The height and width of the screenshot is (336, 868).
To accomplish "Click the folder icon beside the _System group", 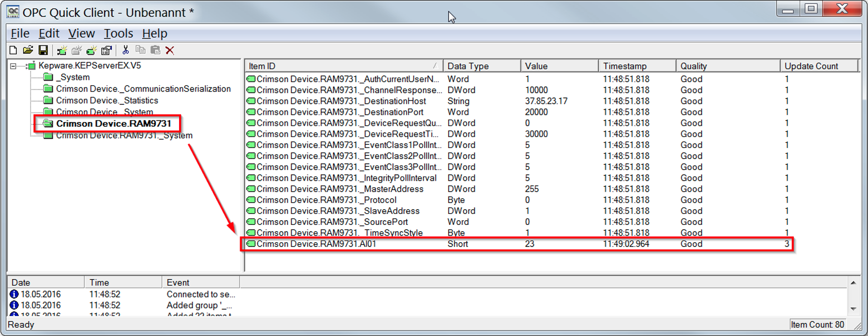I will (x=48, y=77).
